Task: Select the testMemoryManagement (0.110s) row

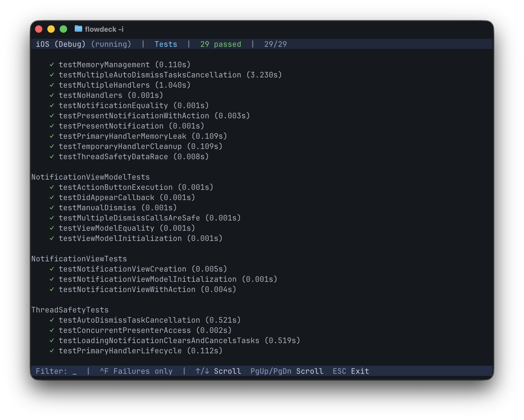Action: point(120,65)
